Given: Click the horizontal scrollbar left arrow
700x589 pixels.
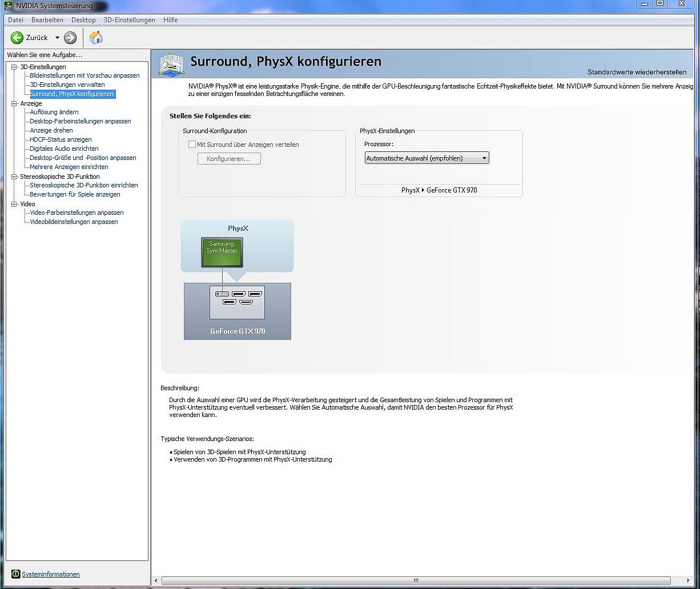Looking at the screenshot, I should point(156,581).
